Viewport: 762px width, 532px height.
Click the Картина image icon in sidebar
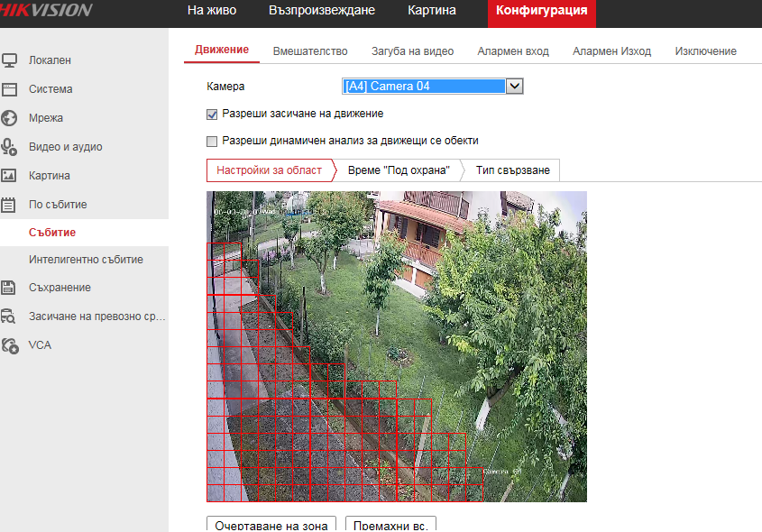click(10, 176)
